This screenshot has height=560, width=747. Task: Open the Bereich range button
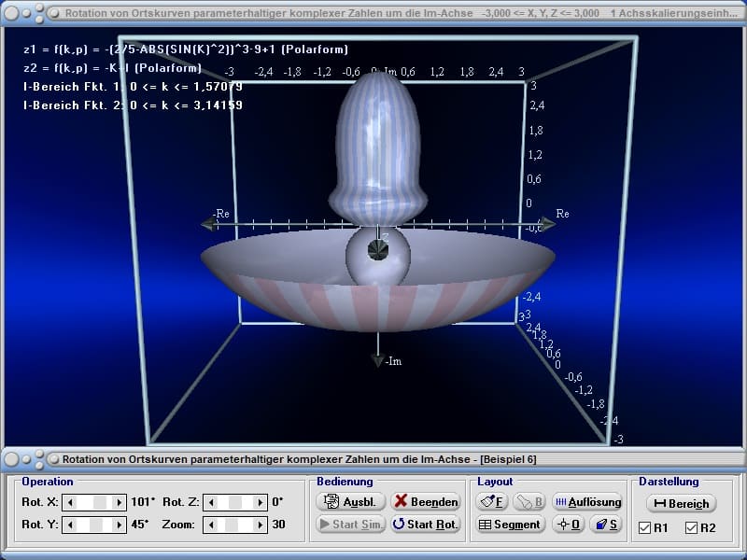point(682,503)
